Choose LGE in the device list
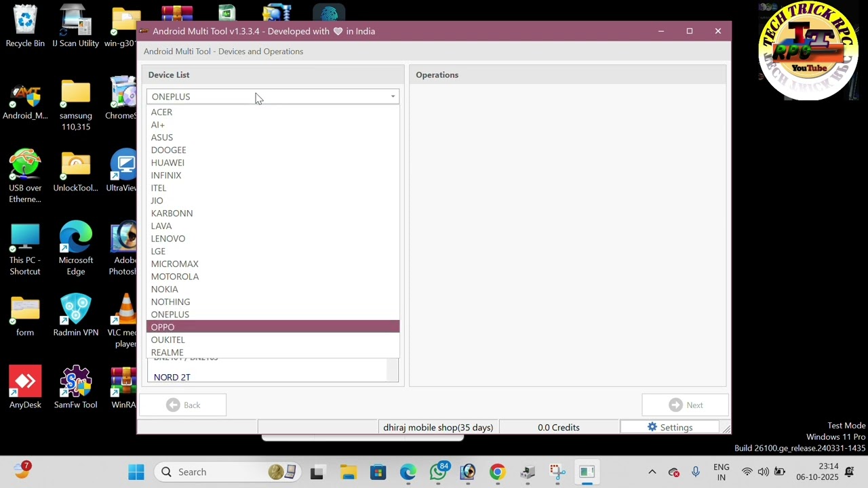Screen dimensions: 868x488 [x=273, y=251]
